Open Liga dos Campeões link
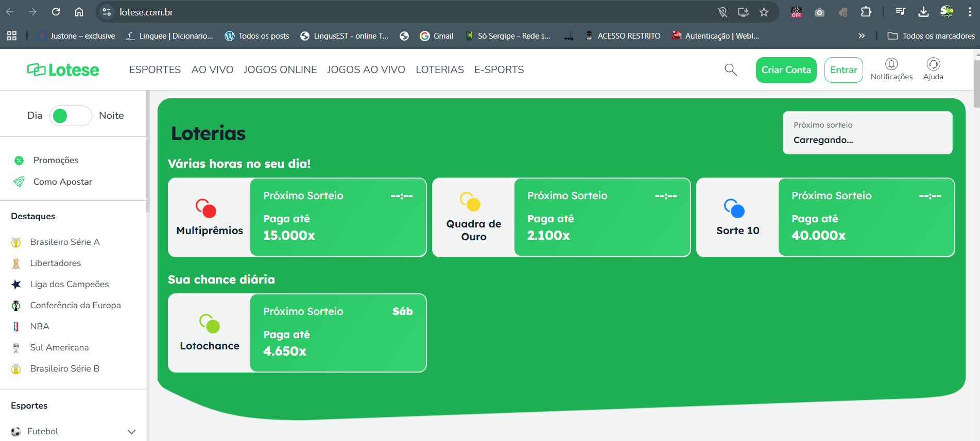The width and height of the screenshot is (980, 441). (70, 284)
